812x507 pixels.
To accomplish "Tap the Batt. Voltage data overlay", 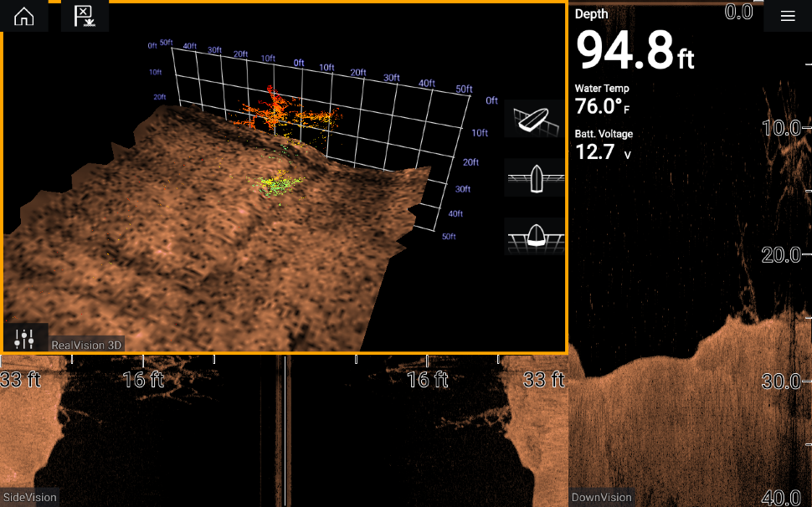I will 604,144.
